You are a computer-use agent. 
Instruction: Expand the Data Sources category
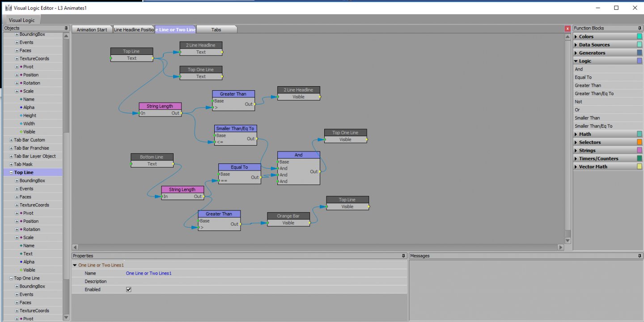576,45
